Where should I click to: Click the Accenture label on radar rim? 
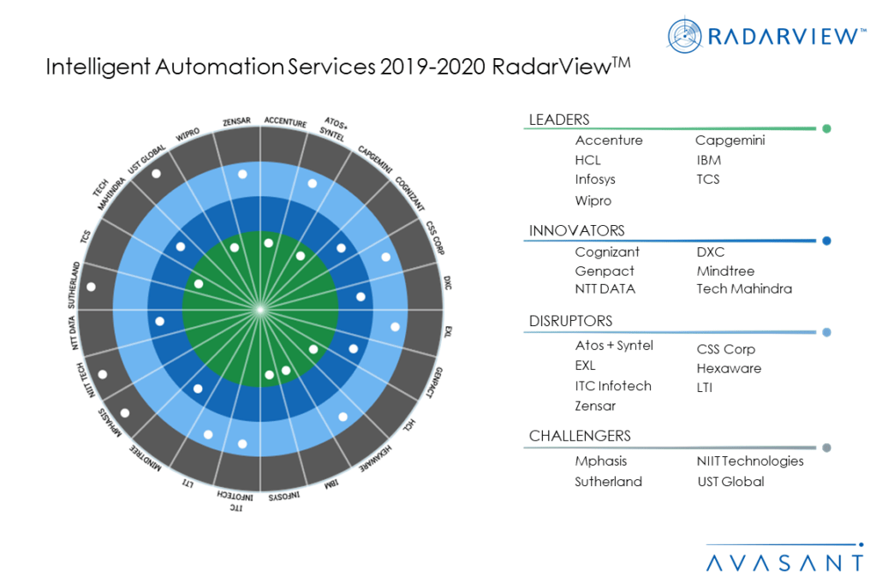pos(285,122)
